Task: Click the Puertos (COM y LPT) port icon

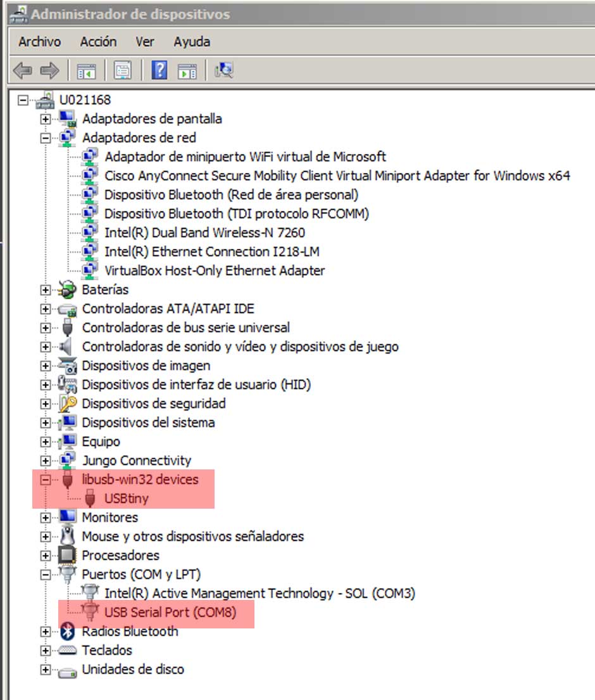Action: click(67, 574)
